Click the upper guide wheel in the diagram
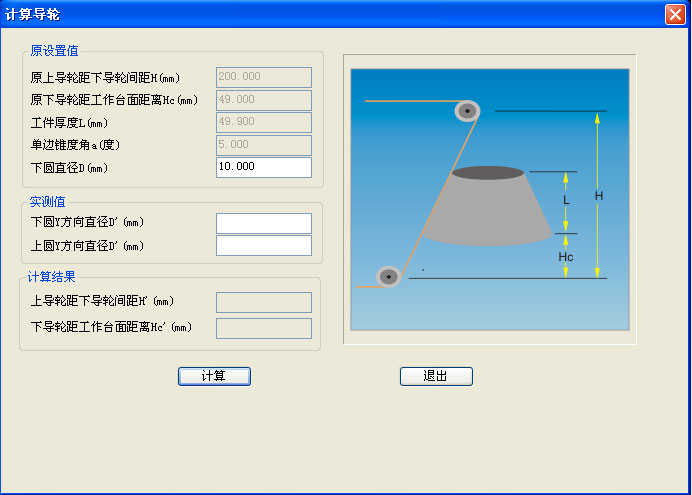Viewport: 692px width, 495px height. (x=466, y=110)
